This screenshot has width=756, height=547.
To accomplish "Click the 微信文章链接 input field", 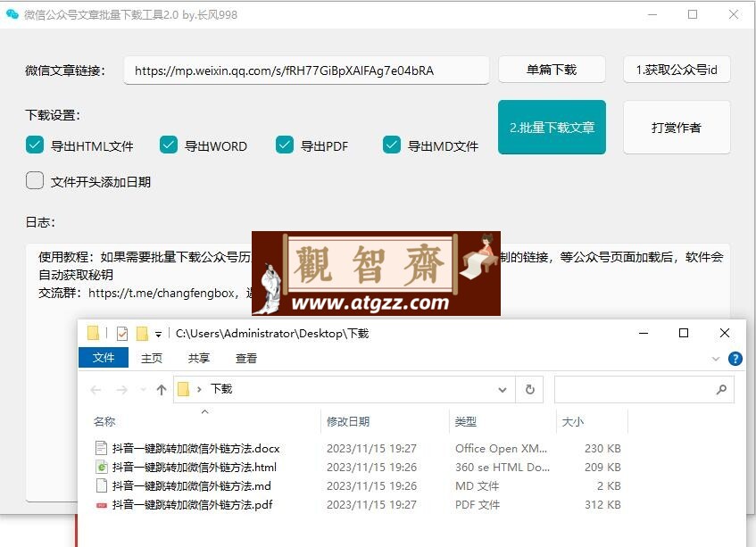I will pyautogui.click(x=307, y=70).
